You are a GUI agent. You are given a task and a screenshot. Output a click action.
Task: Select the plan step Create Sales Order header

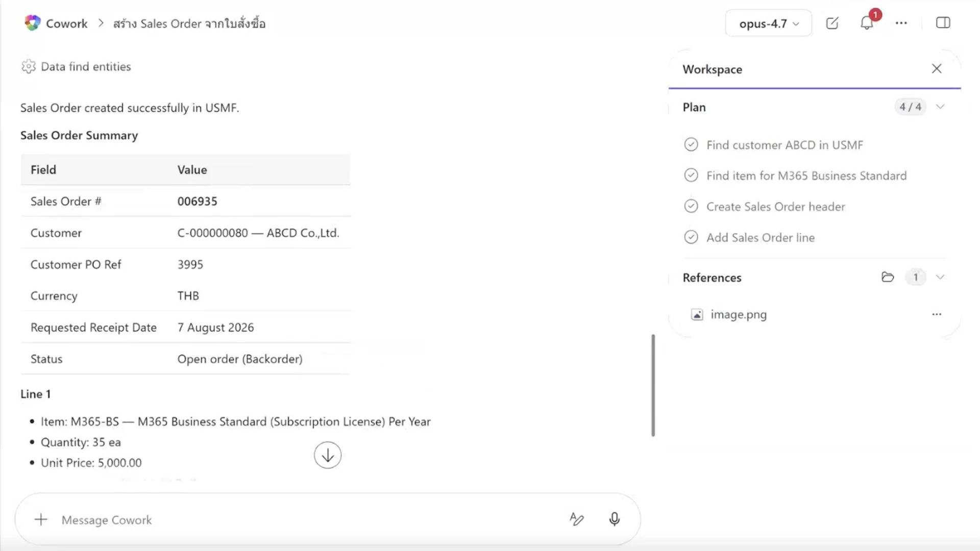pyautogui.click(x=776, y=207)
